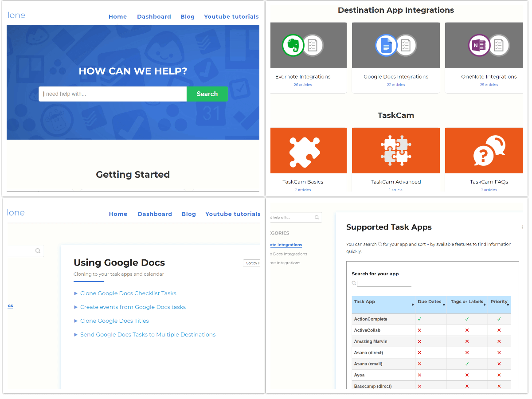Click Asana (email) Tags or Labels checkmark
This screenshot has height=399, width=532.
pos(467,364)
